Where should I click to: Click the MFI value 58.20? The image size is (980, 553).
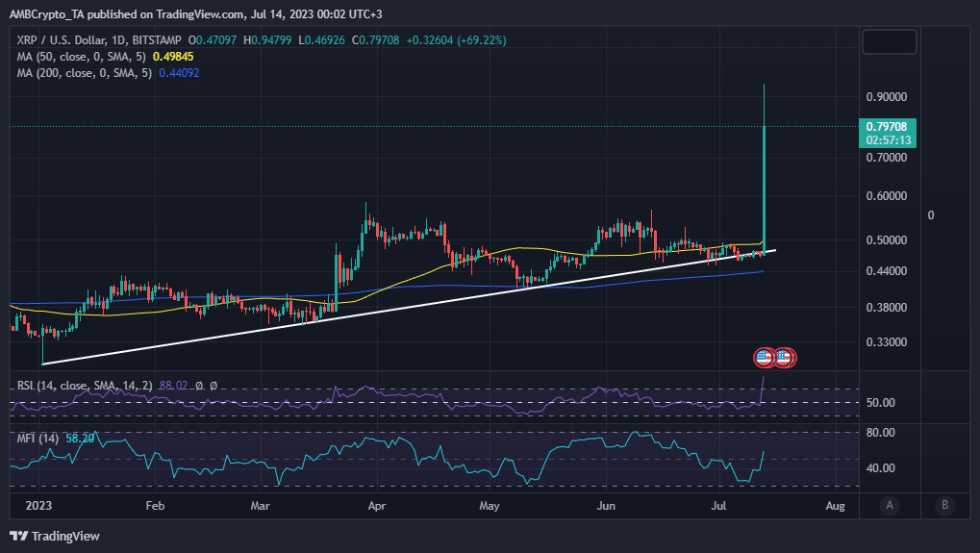pyautogui.click(x=80, y=438)
